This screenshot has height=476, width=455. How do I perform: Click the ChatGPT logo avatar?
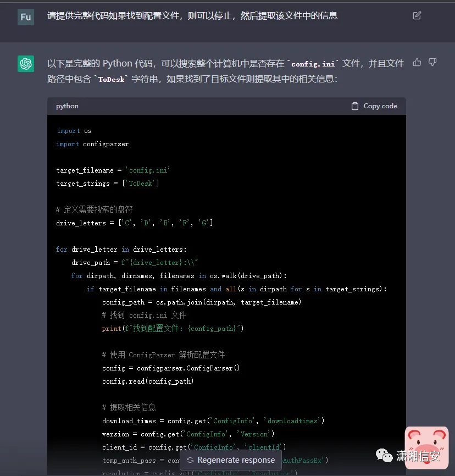26,64
